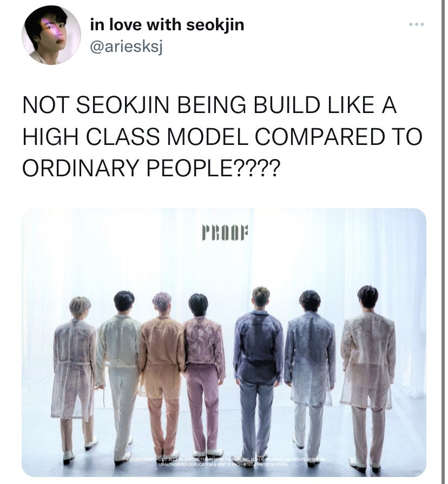Click the person in the grey-blue sheer coat
The width and height of the screenshot is (448, 484).
point(310,370)
